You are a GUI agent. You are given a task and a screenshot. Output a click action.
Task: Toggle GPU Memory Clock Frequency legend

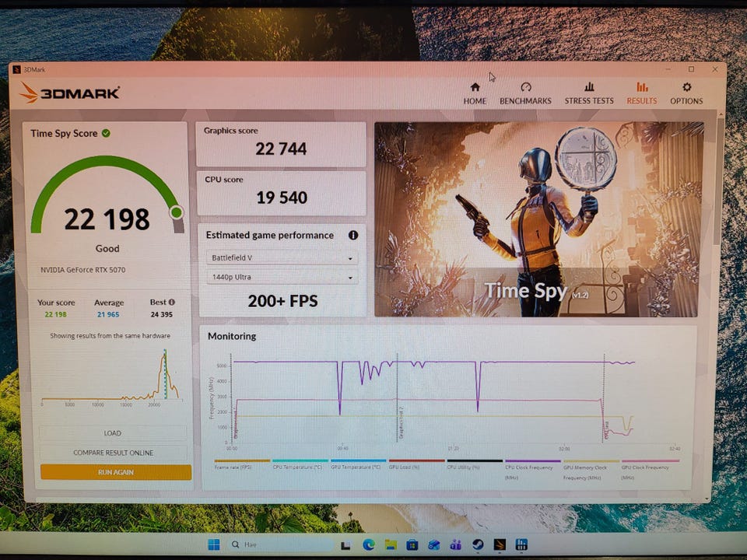pyautogui.click(x=591, y=470)
